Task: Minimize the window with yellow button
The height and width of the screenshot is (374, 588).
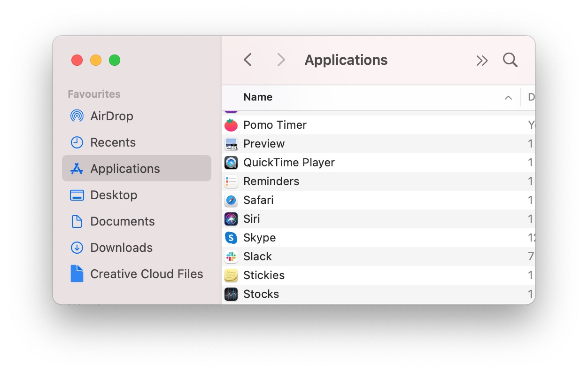Action: tap(96, 60)
